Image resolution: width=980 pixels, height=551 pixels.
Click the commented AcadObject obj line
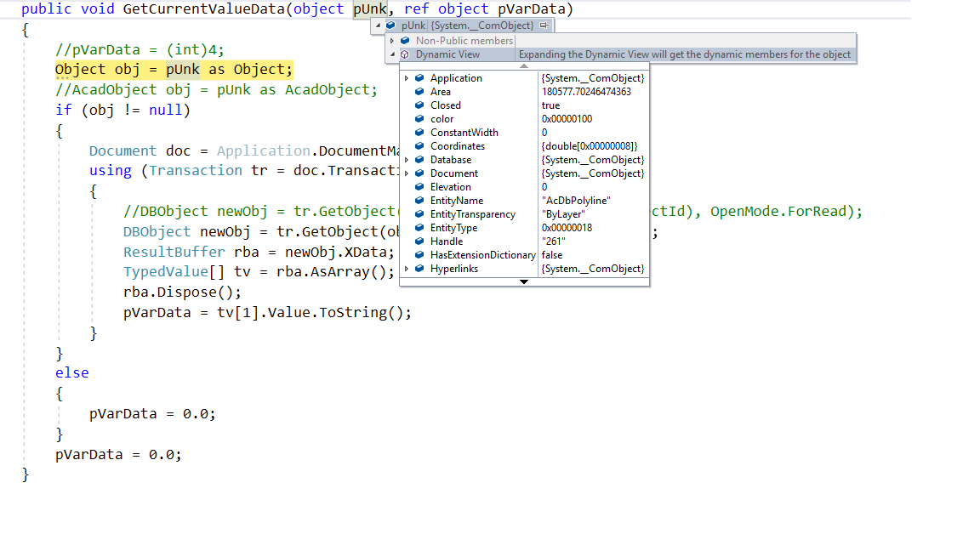click(x=216, y=90)
